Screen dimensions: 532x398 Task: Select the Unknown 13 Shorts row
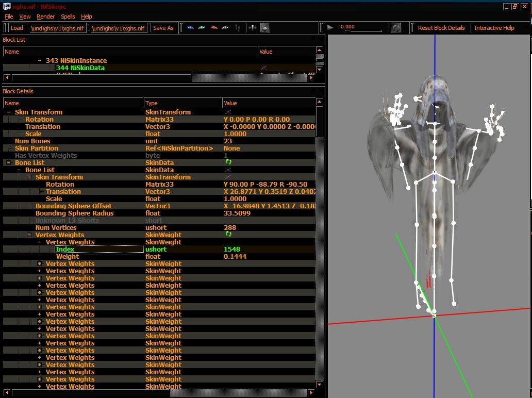pyautogui.click(x=159, y=220)
